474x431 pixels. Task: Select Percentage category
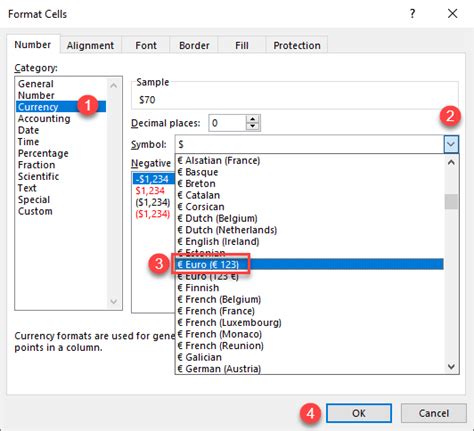coord(43,153)
